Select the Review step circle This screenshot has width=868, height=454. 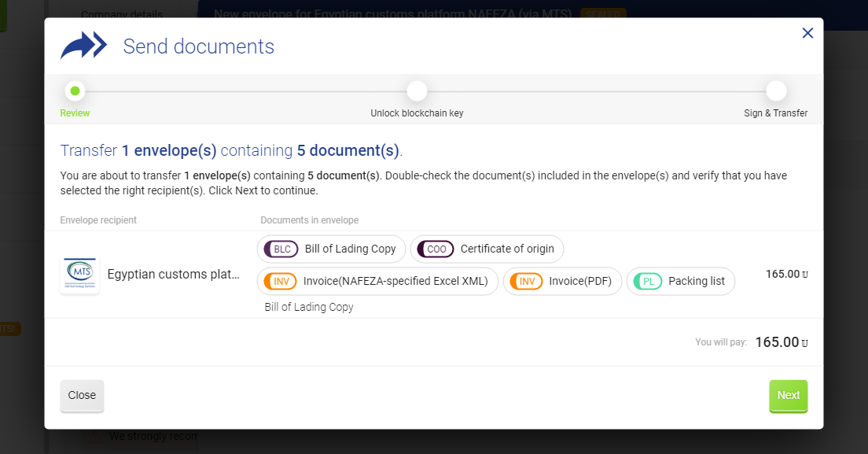pyautogui.click(x=75, y=91)
